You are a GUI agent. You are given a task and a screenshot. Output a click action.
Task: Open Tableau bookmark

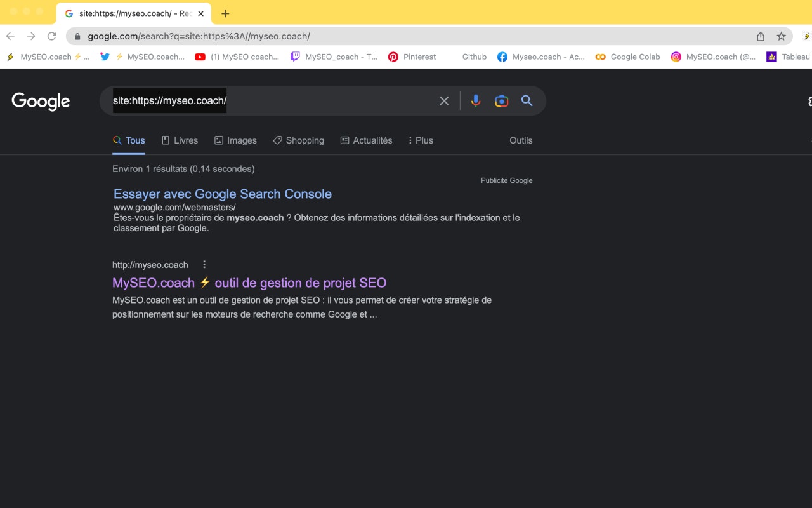click(789, 57)
